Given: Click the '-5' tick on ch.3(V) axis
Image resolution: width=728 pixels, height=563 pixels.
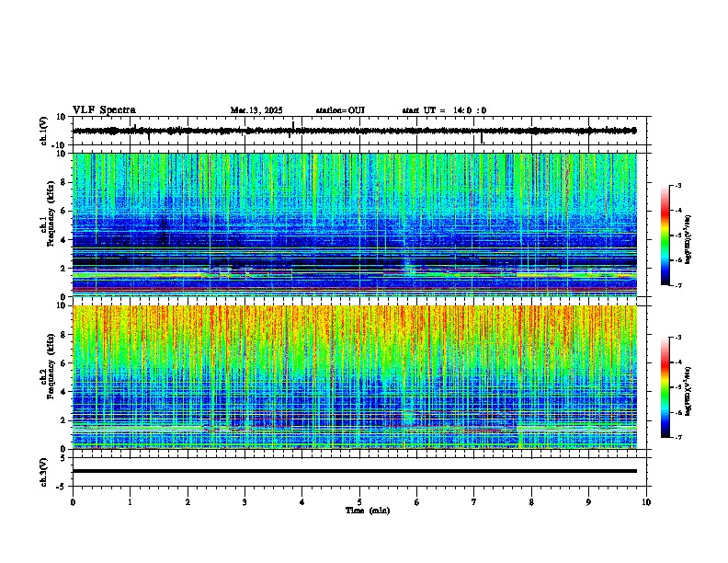Looking at the screenshot, I should coord(63,487).
